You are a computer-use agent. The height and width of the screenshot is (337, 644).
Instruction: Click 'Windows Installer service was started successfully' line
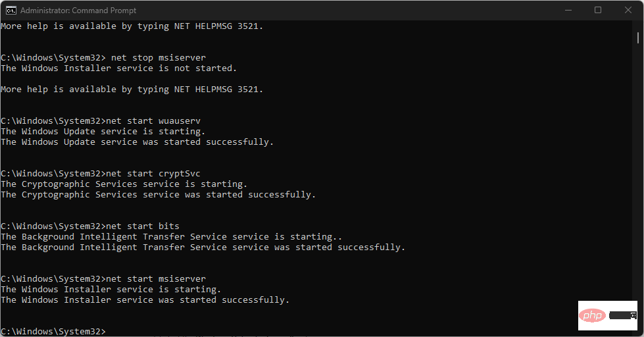tap(145, 299)
